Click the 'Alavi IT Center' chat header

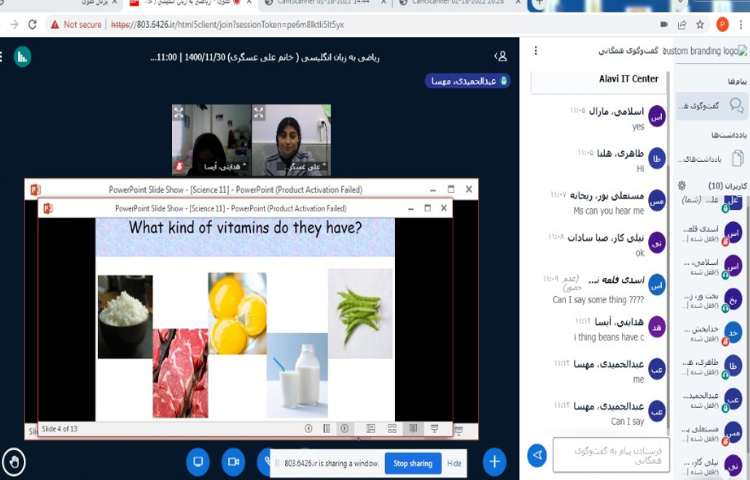629,79
